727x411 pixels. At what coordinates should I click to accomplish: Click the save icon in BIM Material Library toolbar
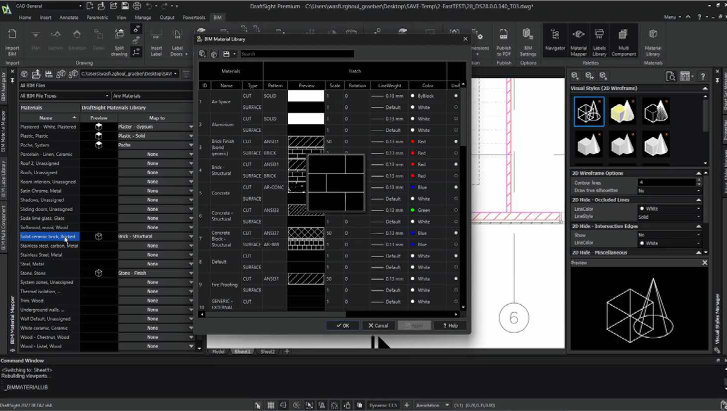point(226,54)
